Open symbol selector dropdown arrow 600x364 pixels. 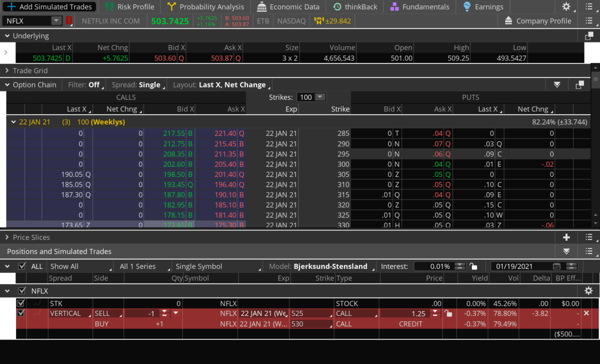click(x=56, y=21)
